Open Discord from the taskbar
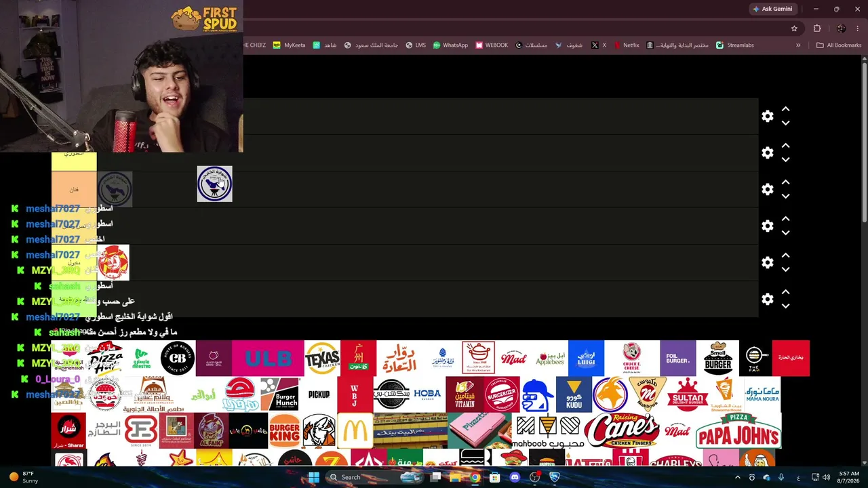The image size is (868, 488). (x=515, y=477)
